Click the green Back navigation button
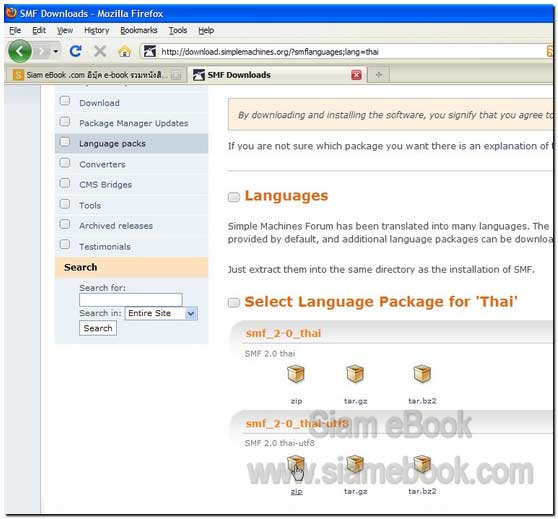Viewport: 558px width, 519px height. pos(19,52)
